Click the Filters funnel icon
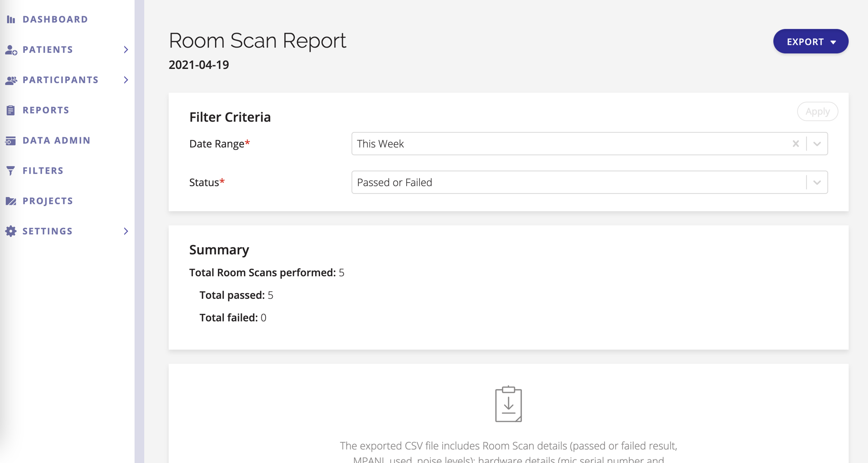 (x=11, y=171)
